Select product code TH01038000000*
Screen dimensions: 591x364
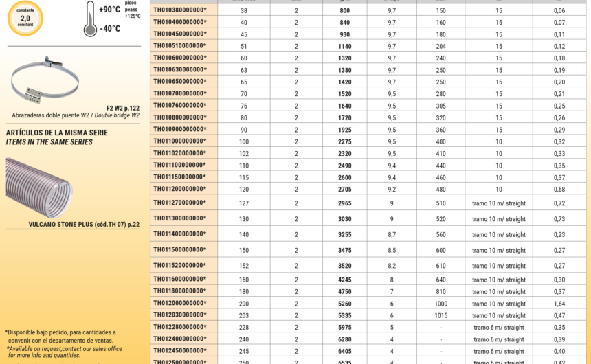(179, 10)
